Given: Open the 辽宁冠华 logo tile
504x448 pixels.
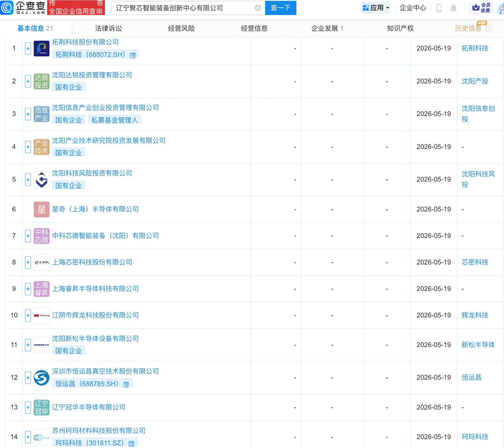Looking at the screenshot, I should point(42,408).
